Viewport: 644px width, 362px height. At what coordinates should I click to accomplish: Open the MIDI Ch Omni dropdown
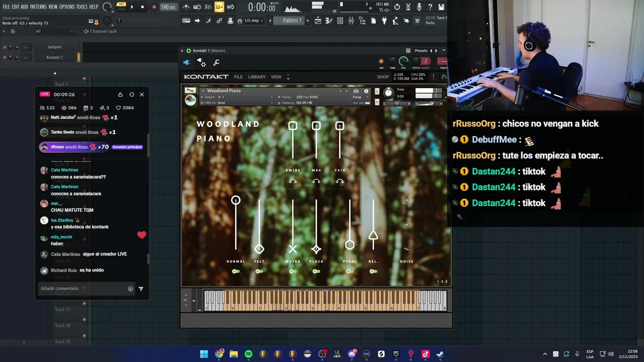pyautogui.click(x=236, y=103)
